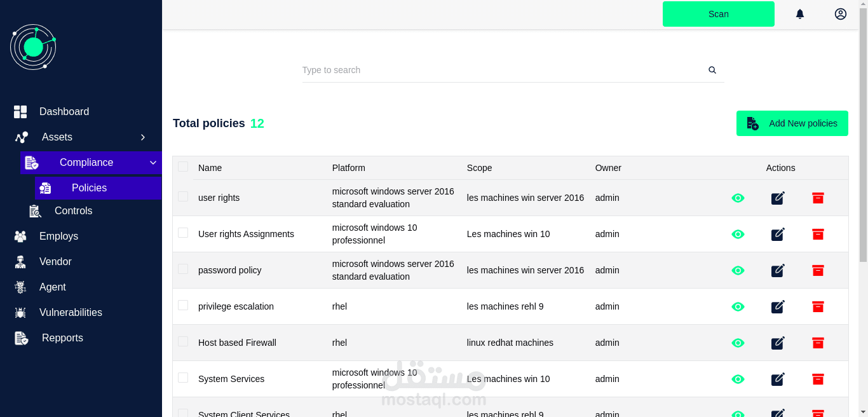Focus the Type to search field
The width and height of the screenshot is (868, 417).
click(x=502, y=70)
